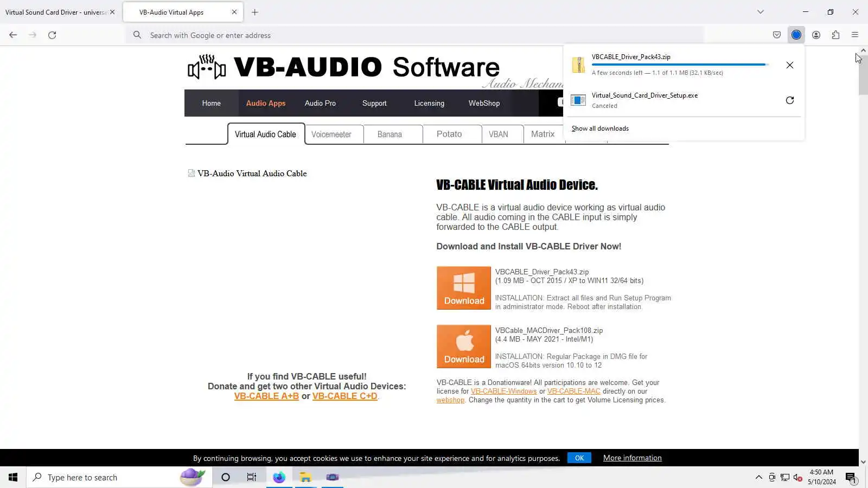This screenshot has width=868, height=488.
Task: Retry the Virtual_Sound_Card_Driver_Setup.exe download
Action: [x=790, y=100]
